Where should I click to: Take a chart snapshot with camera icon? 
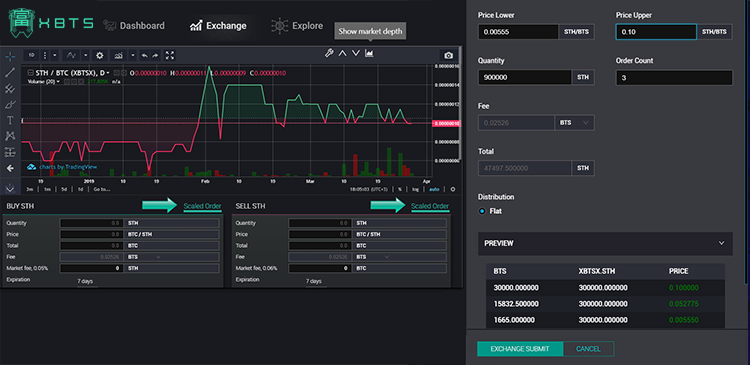click(x=448, y=55)
